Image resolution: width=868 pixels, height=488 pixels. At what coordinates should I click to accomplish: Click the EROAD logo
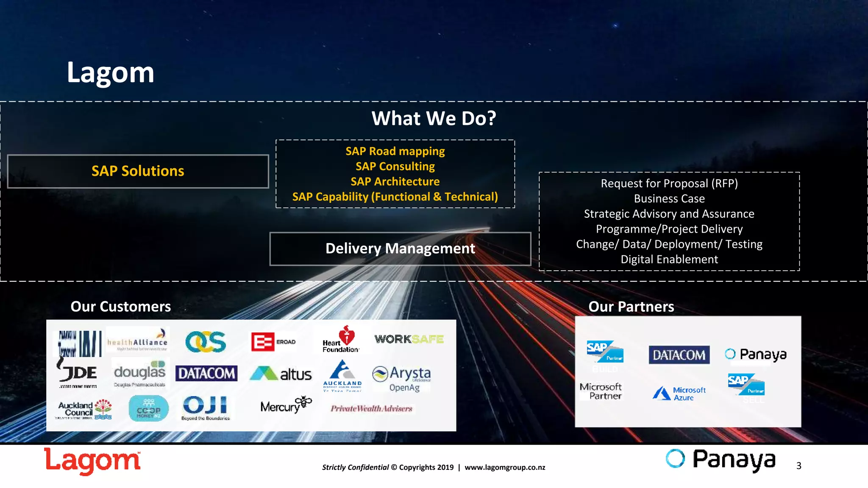[273, 341]
